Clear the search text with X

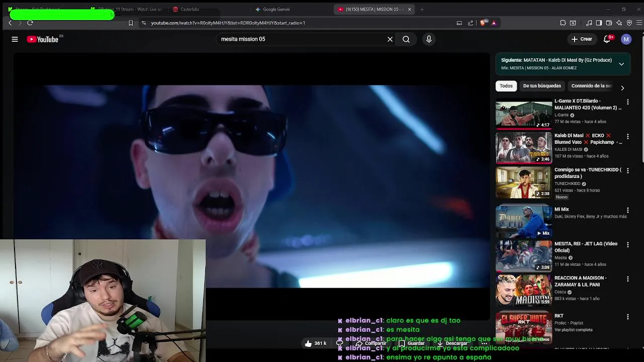390,39
